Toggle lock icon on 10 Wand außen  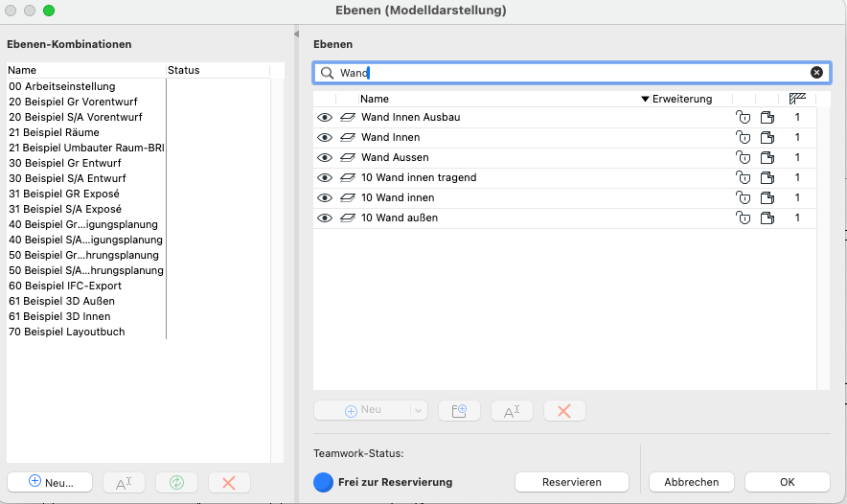[x=742, y=218]
